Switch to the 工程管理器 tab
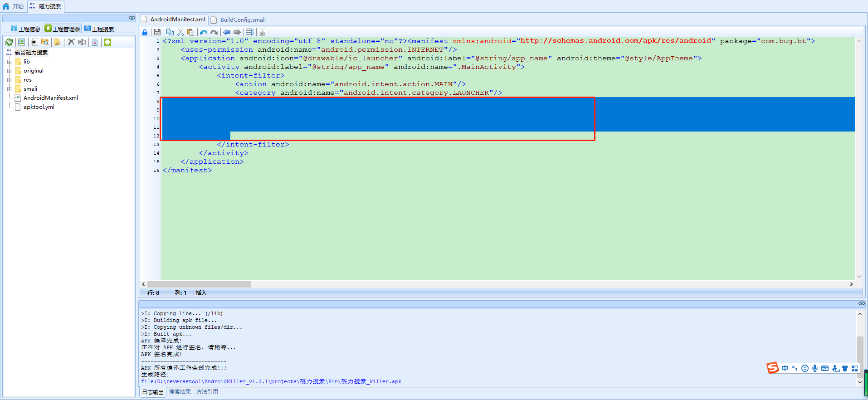This screenshot has width=868, height=400. pyautogui.click(x=62, y=29)
